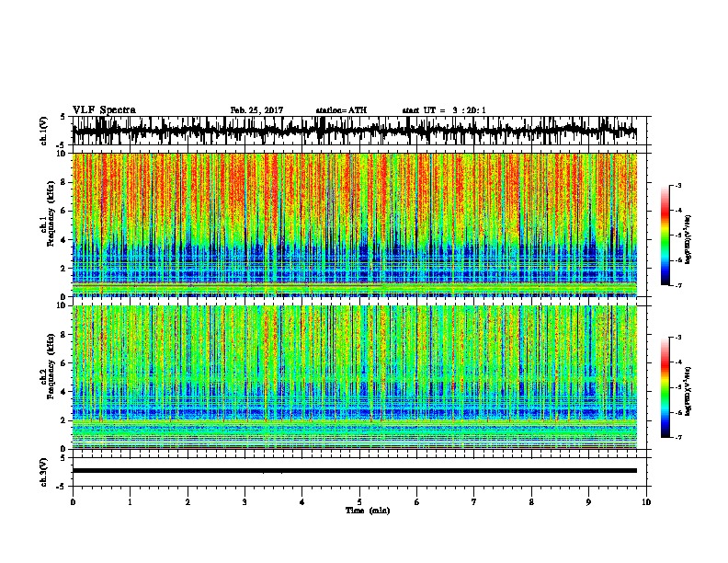
Task: Click the "station= ATH" header label
Action: pos(341,110)
